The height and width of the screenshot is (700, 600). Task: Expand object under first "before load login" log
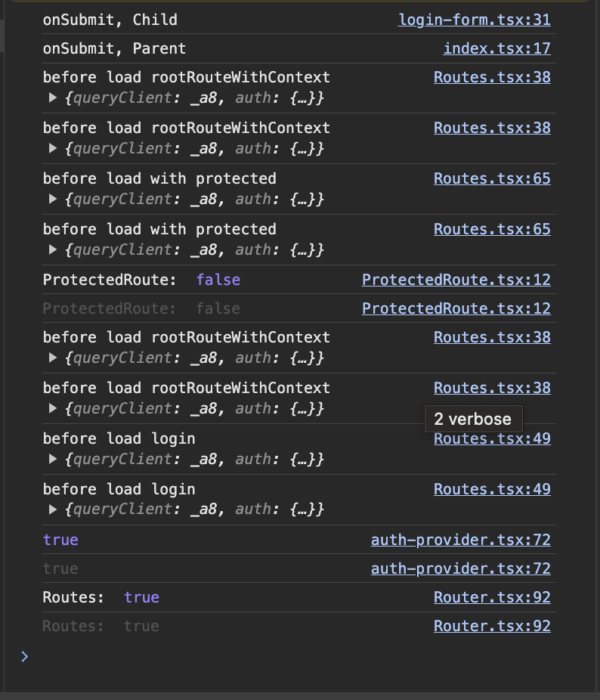click(x=53, y=459)
